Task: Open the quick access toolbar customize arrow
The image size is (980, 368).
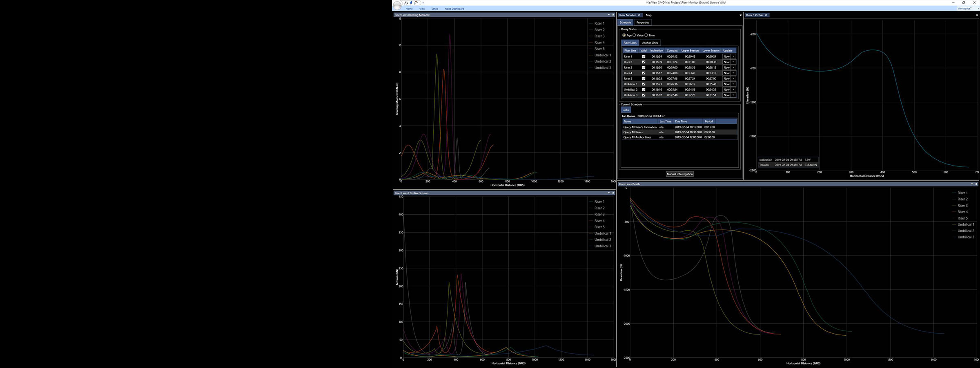Action: 423,3
